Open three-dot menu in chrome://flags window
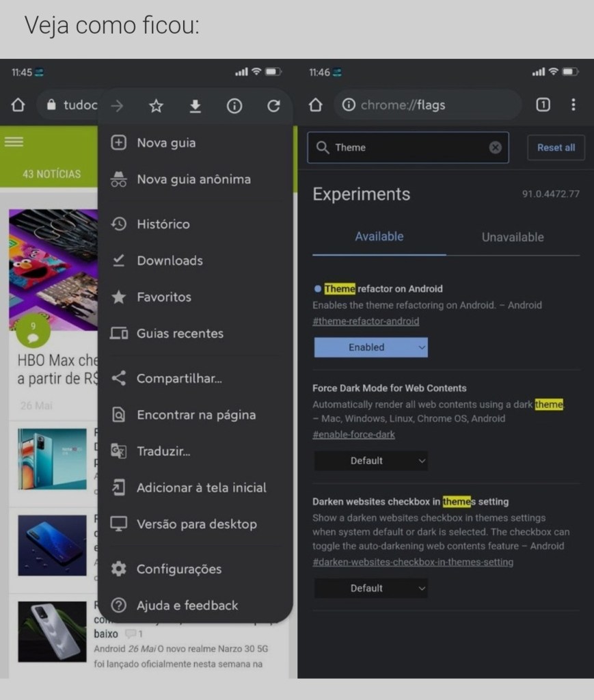The width and height of the screenshot is (594, 700). click(573, 105)
